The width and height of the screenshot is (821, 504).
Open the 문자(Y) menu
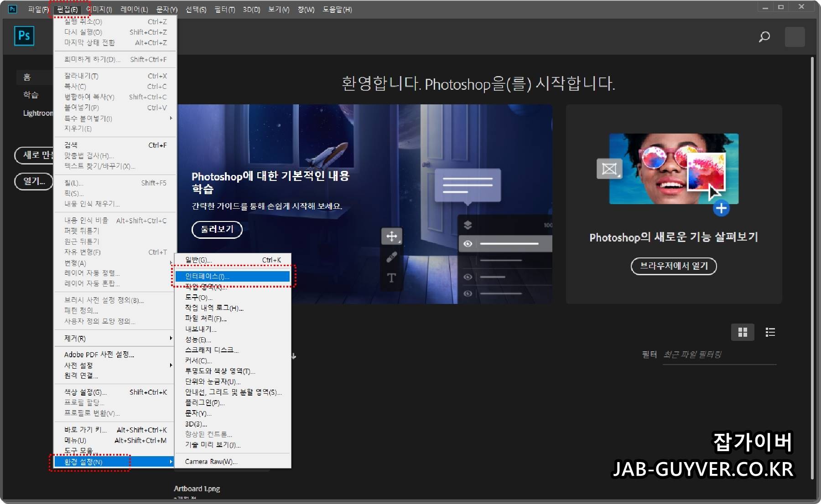click(166, 9)
